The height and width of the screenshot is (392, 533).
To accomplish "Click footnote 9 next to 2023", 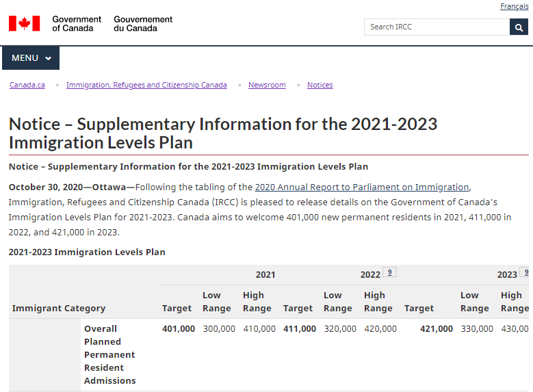I will (525, 272).
